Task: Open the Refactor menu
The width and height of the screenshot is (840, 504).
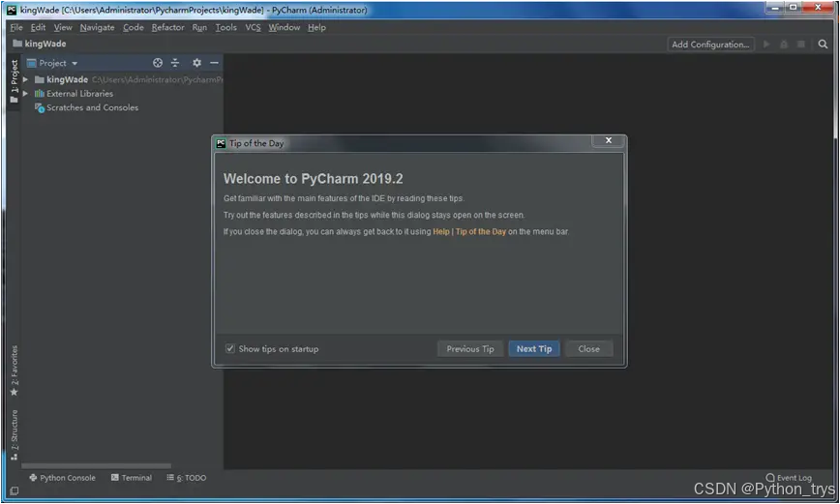Action: (167, 27)
